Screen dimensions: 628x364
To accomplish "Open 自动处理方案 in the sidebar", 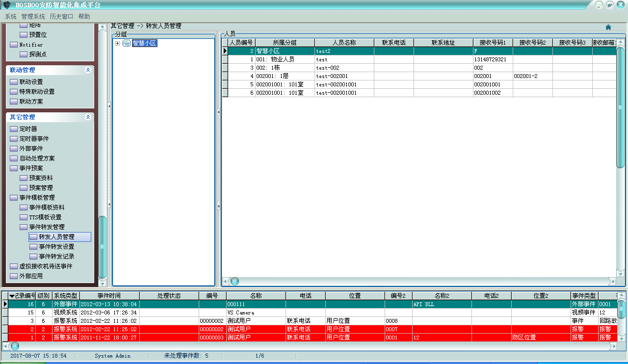I will pos(37,158).
